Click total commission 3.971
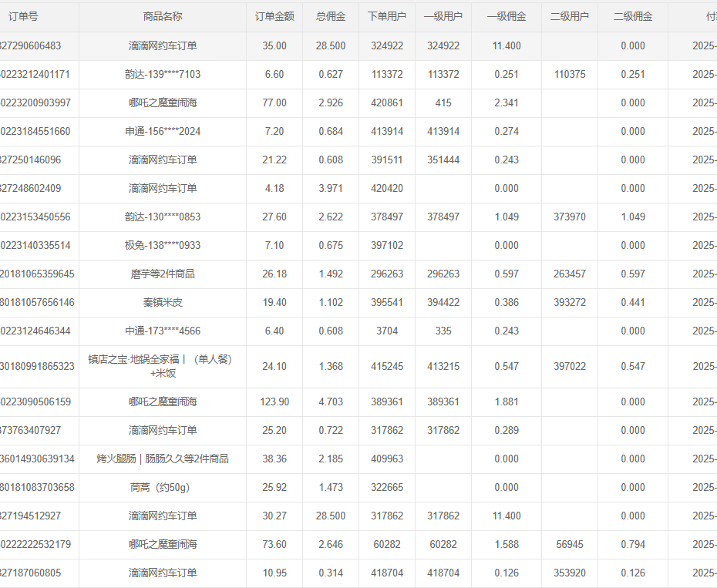This screenshot has width=717, height=588. (331, 188)
